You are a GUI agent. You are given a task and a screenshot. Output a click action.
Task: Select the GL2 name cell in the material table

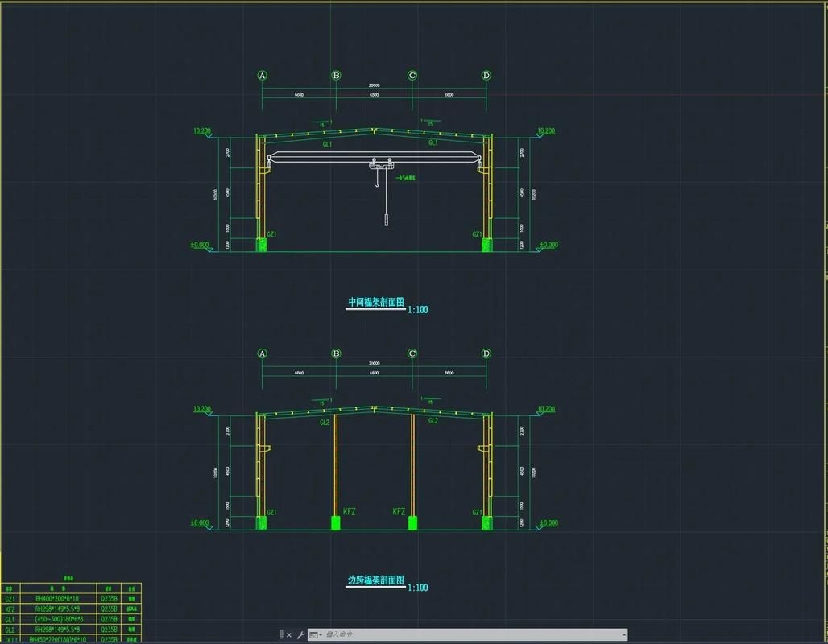[x=10, y=629]
